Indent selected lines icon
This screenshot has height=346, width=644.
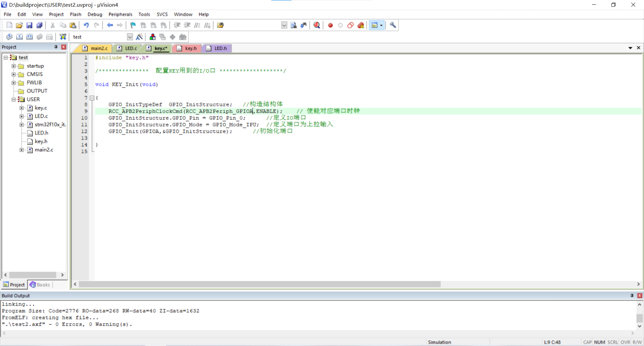(x=177, y=25)
